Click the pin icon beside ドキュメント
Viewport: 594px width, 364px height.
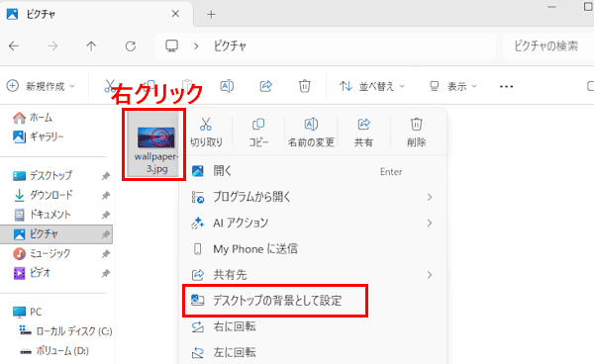[x=106, y=215]
